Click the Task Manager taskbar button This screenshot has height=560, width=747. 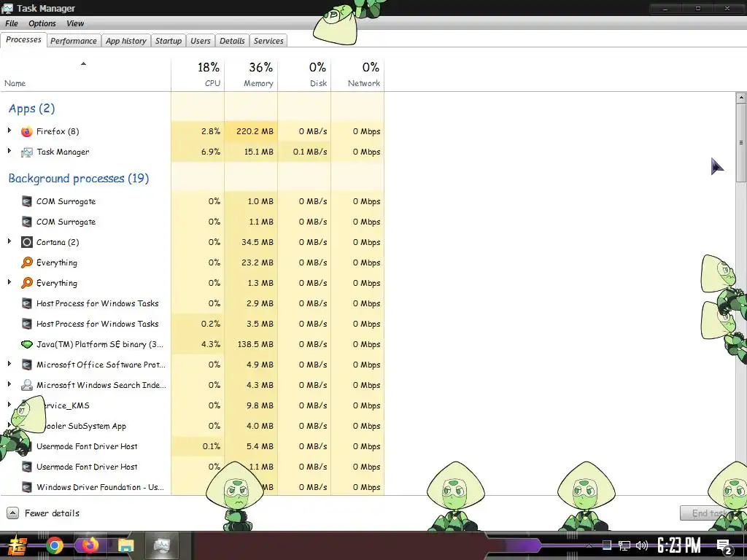pos(162,545)
